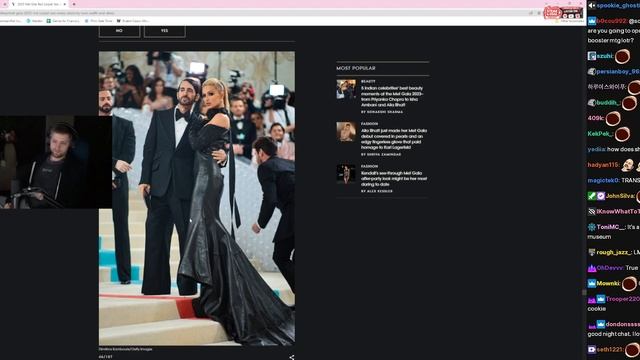The width and height of the screenshot is (640, 360).
Task: Click username szuhi in chat
Action: click(x=604, y=56)
